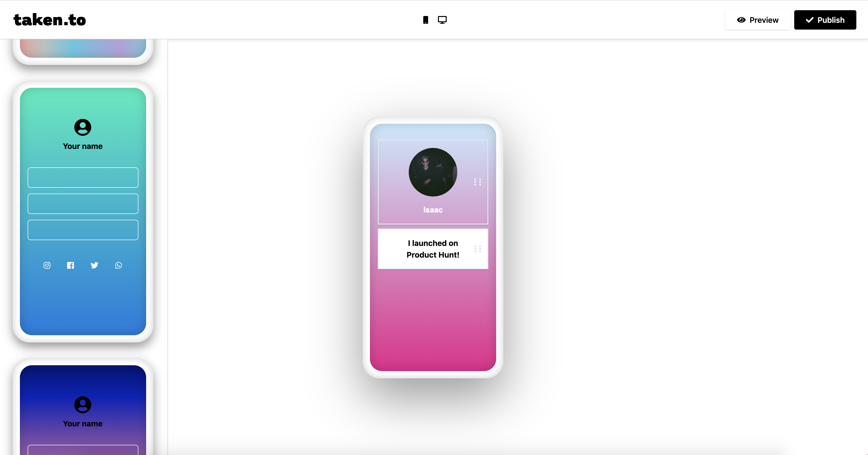The height and width of the screenshot is (455, 868).
Task: Select the green-to-blue gradient template
Action: click(x=83, y=211)
